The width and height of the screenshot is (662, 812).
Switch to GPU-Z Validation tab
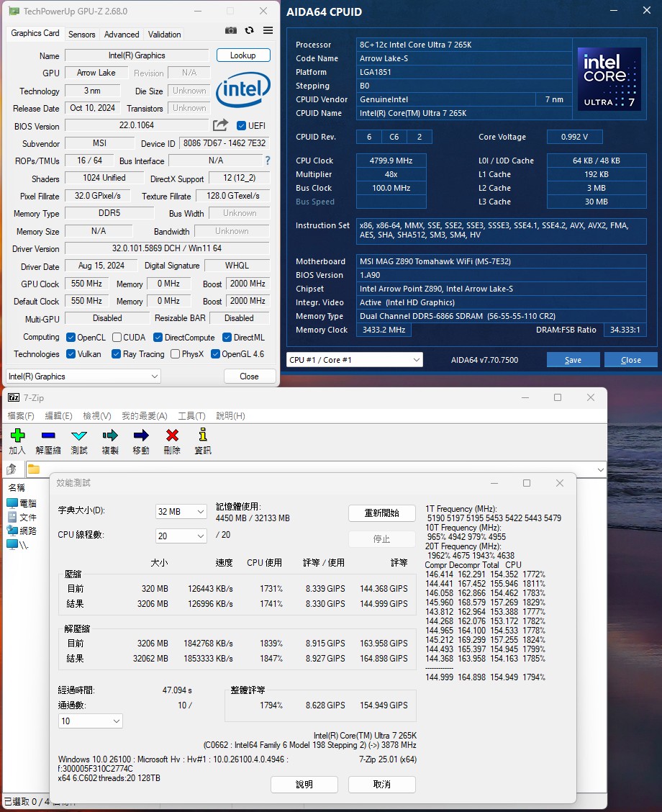pos(165,34)
